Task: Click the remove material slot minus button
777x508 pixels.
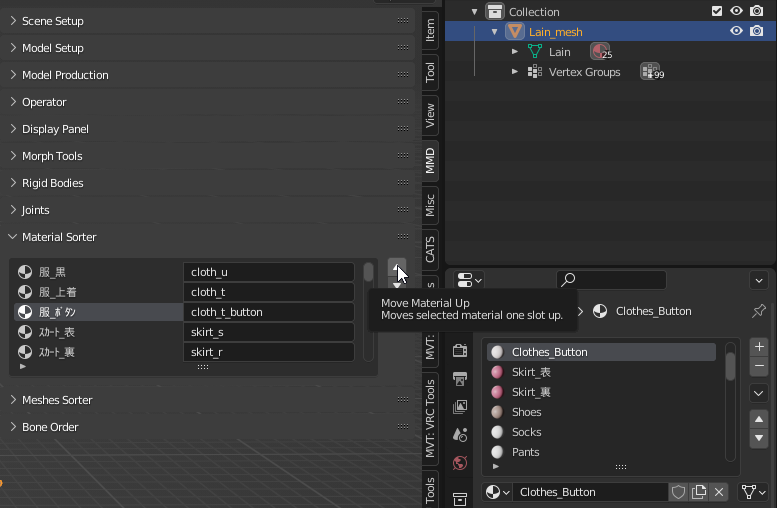Action: click(759, 366)
